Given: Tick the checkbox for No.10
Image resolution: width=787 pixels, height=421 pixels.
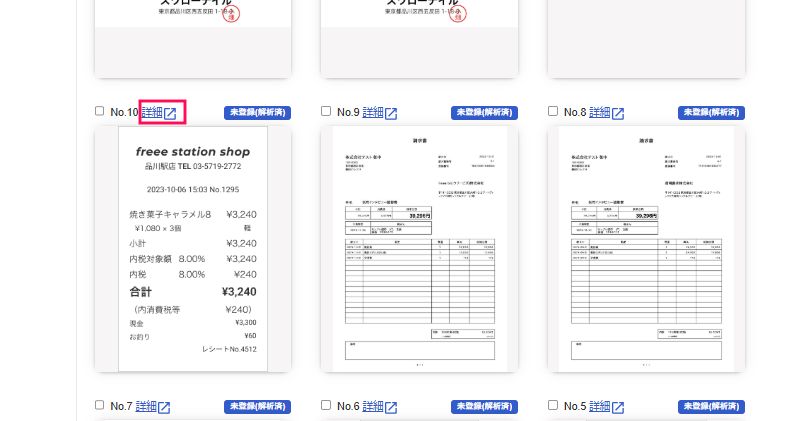Looking at the screenshot, I should click(x=99, y=111).
